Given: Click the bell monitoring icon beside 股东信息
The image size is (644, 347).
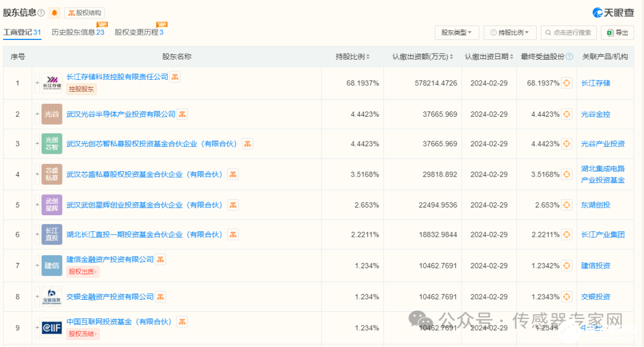Looking at the screenshot, I should (54, 13).
